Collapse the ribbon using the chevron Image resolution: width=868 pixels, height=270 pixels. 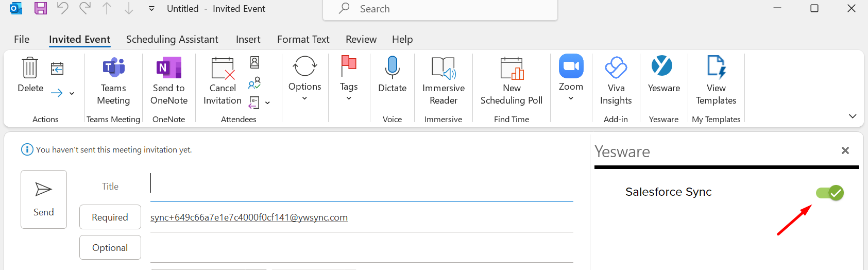(x=852, y=116)
